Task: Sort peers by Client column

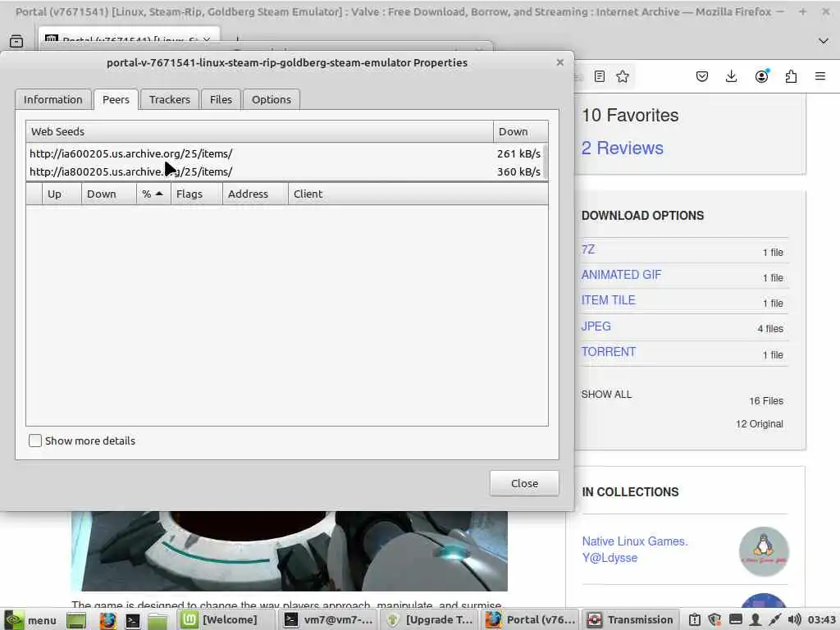Action: click(x=418, y=194)
